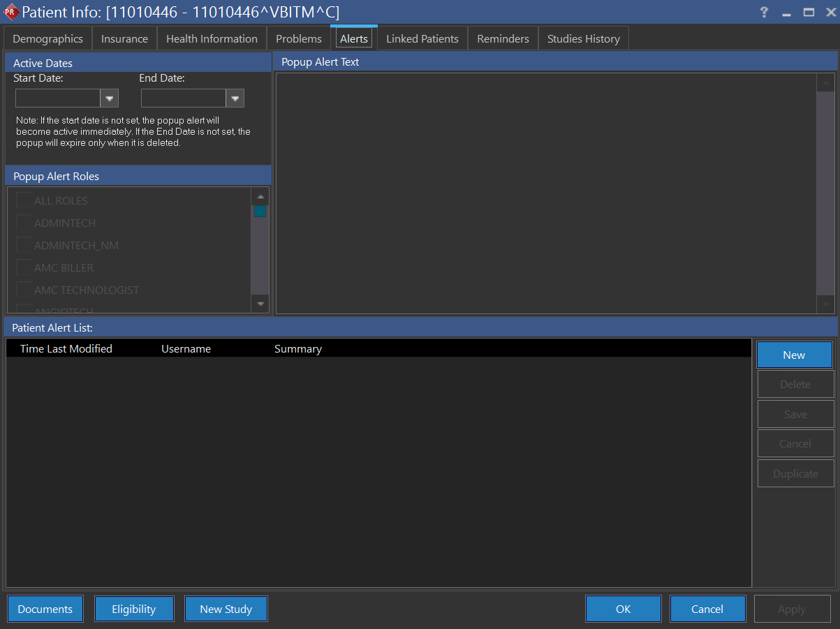This screenshot has height=629, width=840.
Task: Click the Patient Info application logo icon
Action: coord(11,12)
